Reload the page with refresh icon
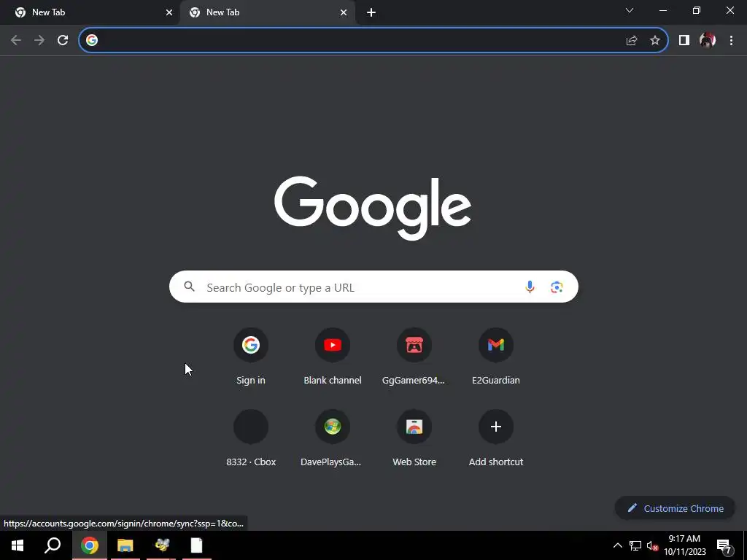The image size is (747, 560). 63,41
